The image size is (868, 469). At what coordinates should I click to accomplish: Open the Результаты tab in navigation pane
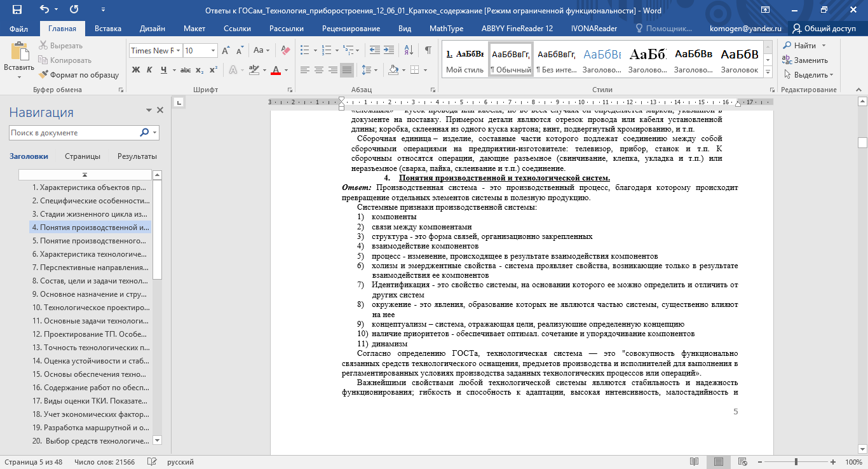click(x=137, y=156)
